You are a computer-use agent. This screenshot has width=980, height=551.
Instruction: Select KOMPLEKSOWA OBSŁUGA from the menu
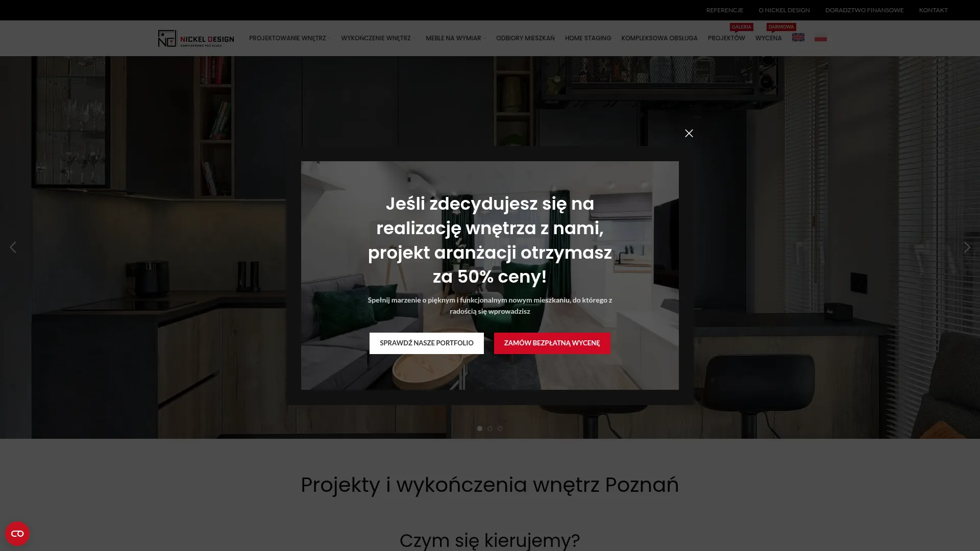click(x=659, y=38)
